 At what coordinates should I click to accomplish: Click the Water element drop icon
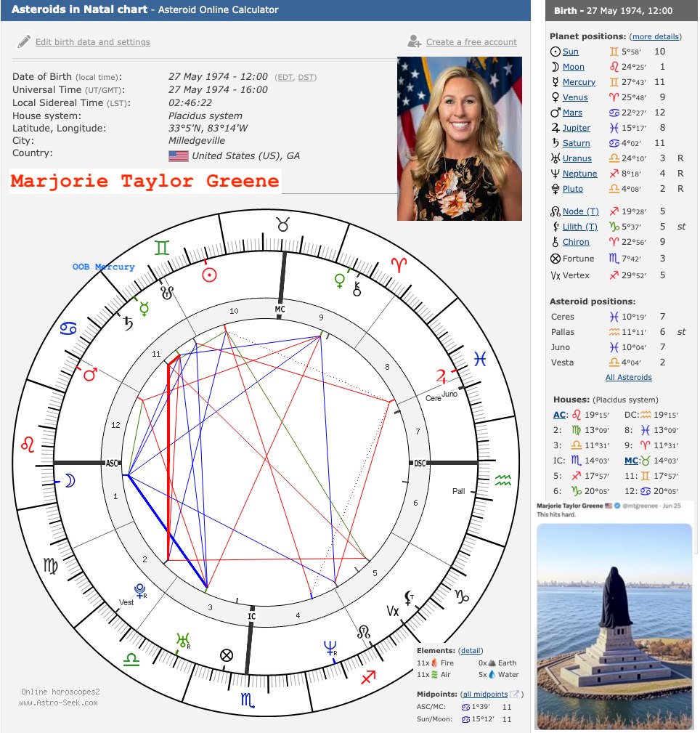492,675
